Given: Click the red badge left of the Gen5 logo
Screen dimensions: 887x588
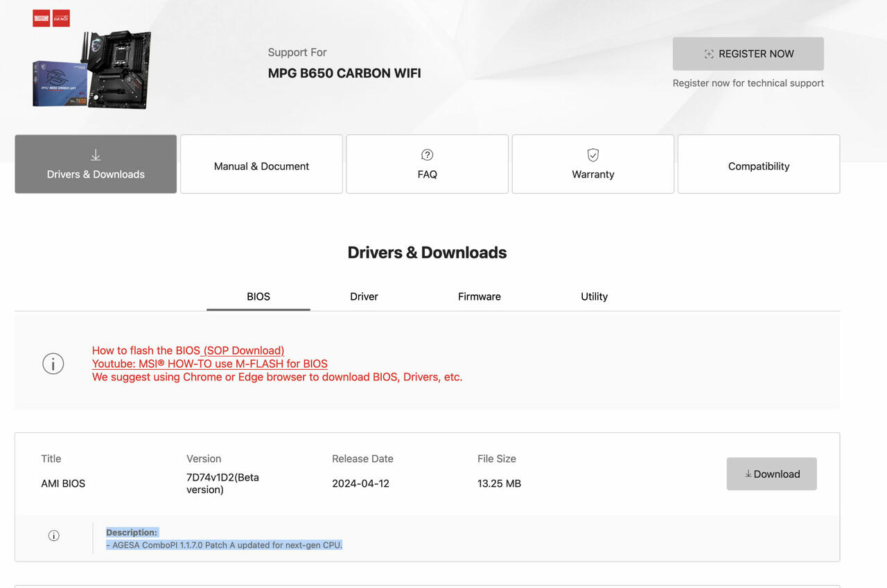Looking at the screenshot, I should 42,19.
